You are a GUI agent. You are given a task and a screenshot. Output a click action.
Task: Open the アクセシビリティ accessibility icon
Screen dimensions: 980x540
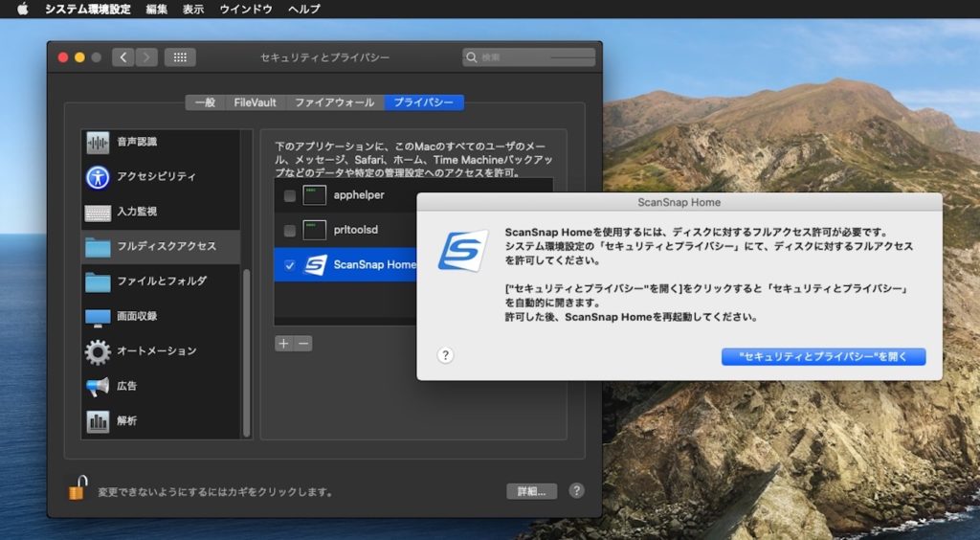tap(98, 177)
